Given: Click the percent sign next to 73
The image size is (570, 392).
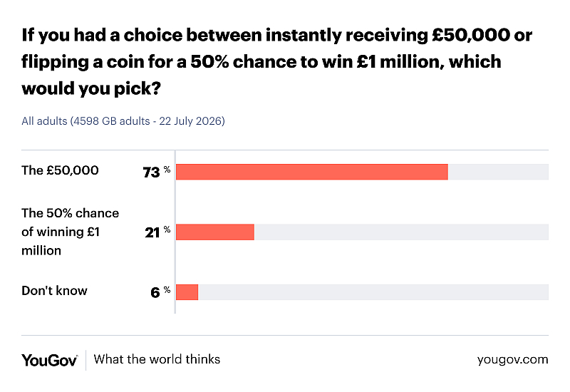Looking at the screenshot, I should [167, 170].
